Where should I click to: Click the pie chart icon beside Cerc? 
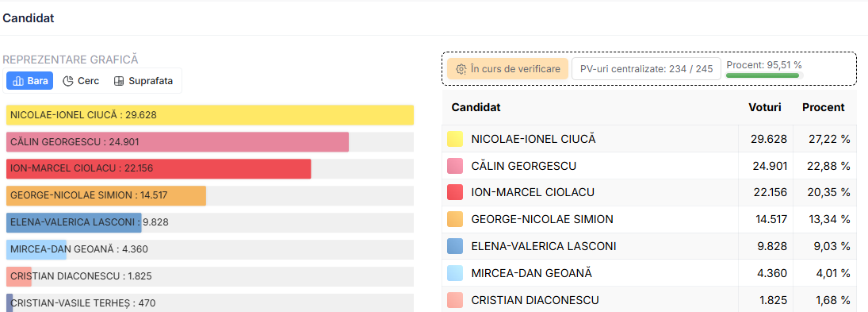[x=68, y=81]
